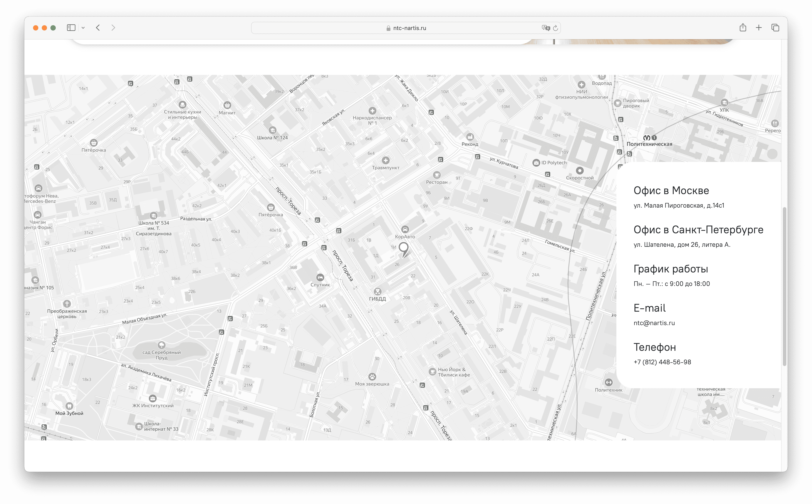Reload the page with refresh icon
Image resolution: width=812 pixels, height=504 pixels.
click(x=555, y=28)
